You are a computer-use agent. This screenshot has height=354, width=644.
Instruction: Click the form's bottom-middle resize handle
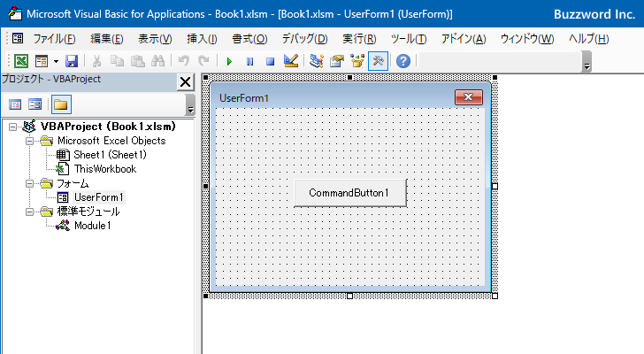350,296
